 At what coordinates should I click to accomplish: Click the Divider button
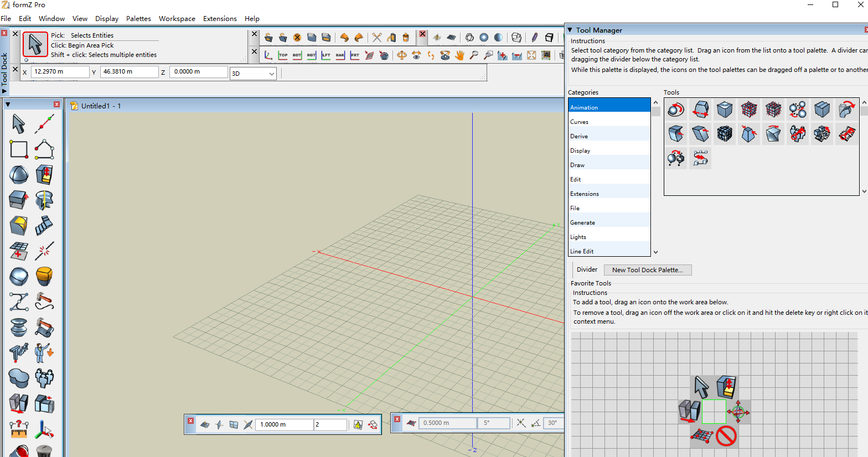(x=587, y=269)
